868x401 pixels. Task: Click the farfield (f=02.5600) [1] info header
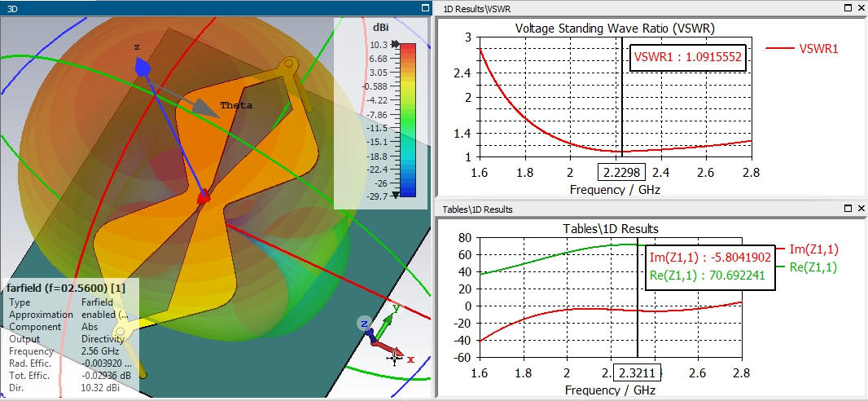point(66,288)
